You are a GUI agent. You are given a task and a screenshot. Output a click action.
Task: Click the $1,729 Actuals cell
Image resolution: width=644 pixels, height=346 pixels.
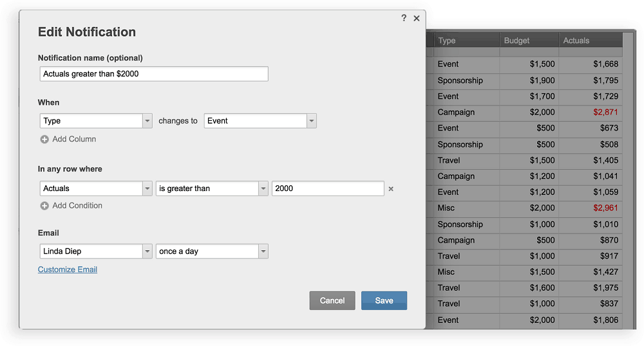[591, 96]
